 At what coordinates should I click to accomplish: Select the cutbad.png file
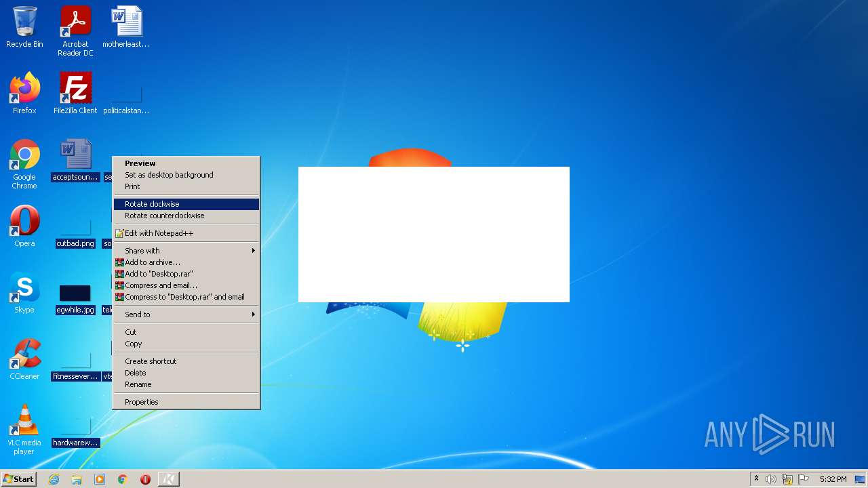pyautogui.click(x=75, y=233)
